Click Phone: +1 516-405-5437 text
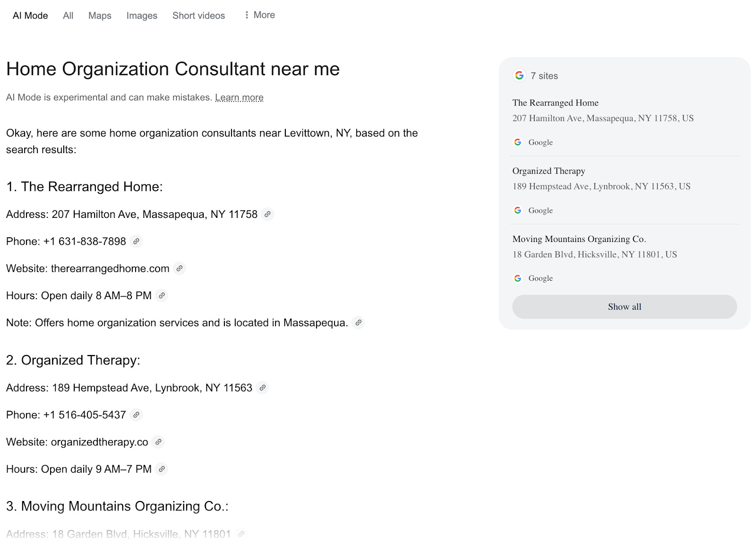This screenshot has height=545, width=756. click(66, 415)
